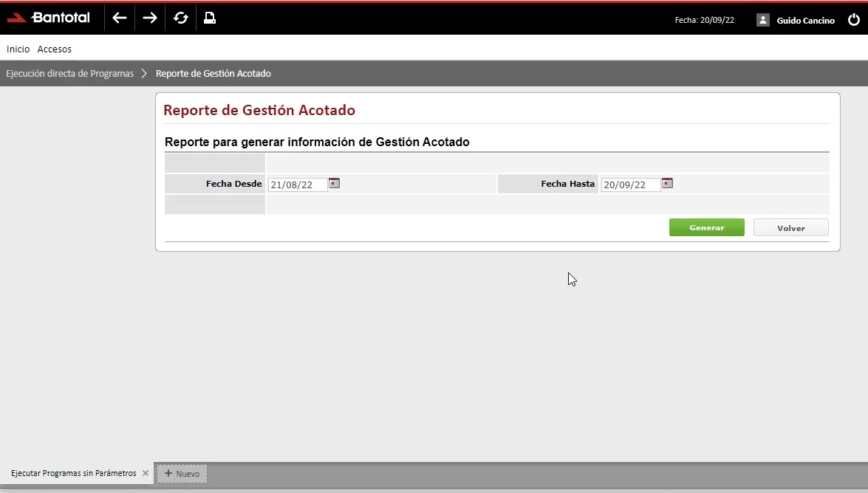
Task: Click the refresh icon in the toolbar
Action: pos(180,18)
